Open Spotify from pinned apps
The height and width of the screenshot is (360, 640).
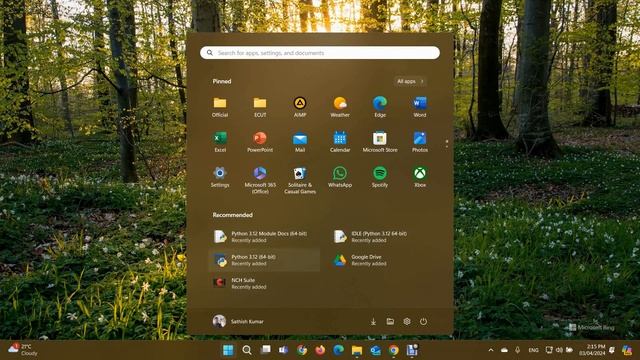pyautogui.click(x=380, y=177)
